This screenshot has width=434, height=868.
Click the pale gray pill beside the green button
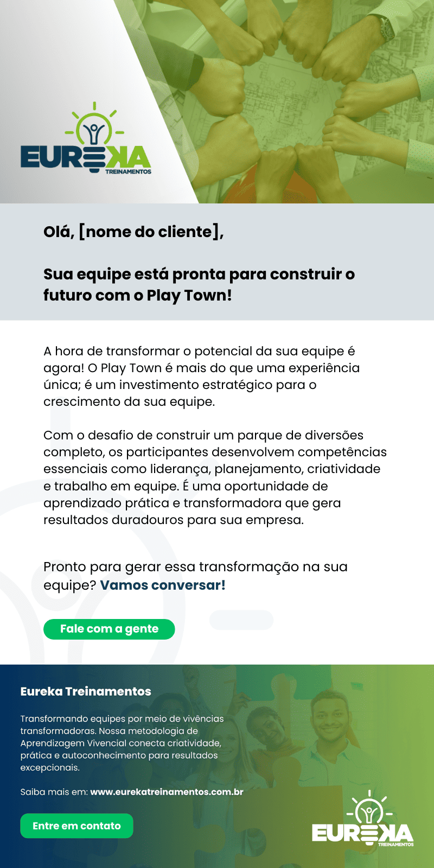pos(241,620)
